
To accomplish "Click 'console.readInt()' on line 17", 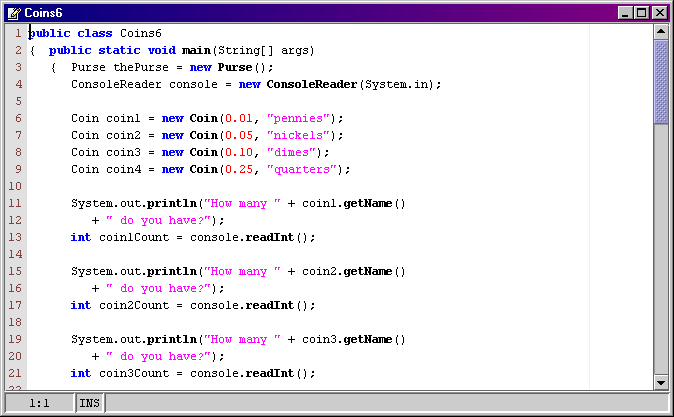I will tap(249, 305).
